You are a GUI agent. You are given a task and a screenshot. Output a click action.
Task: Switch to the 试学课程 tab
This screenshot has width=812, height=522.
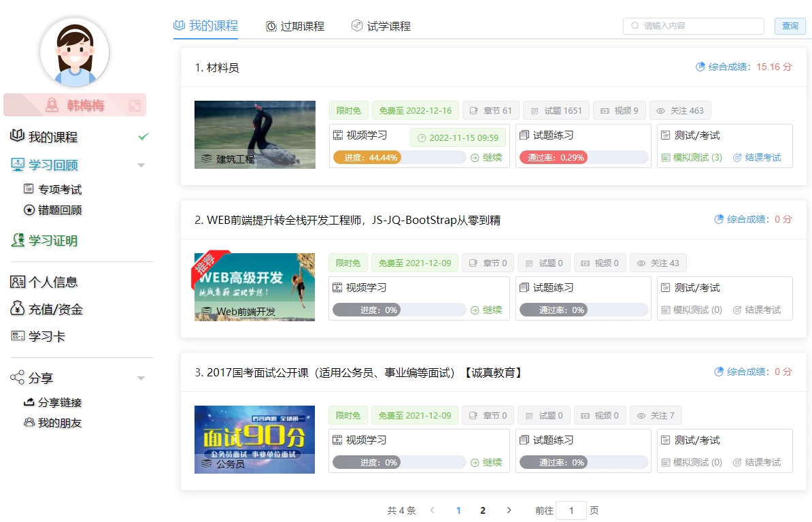tap(379, 25)
